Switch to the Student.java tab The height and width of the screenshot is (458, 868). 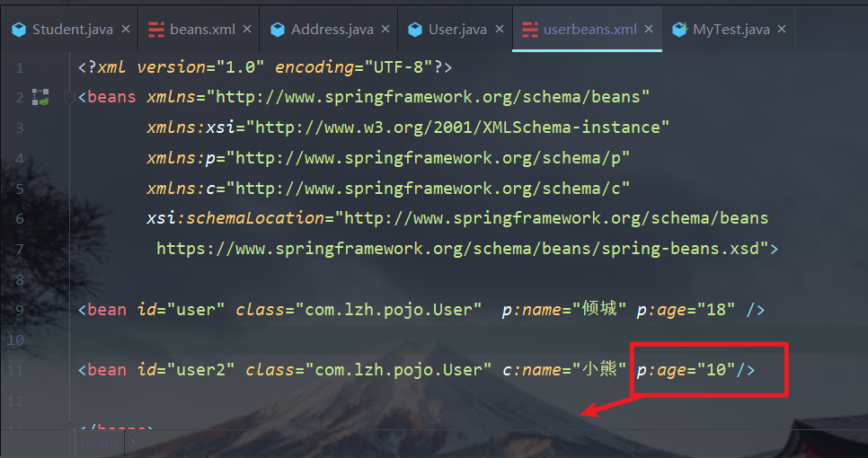coord(73,30)
